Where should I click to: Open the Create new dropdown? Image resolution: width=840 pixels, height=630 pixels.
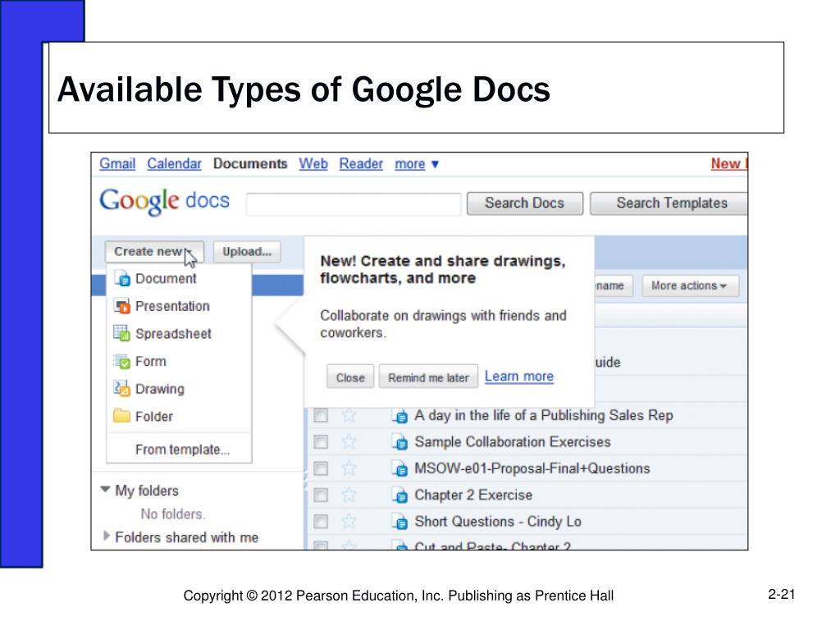pyautogui.click(x=153, y=252)
